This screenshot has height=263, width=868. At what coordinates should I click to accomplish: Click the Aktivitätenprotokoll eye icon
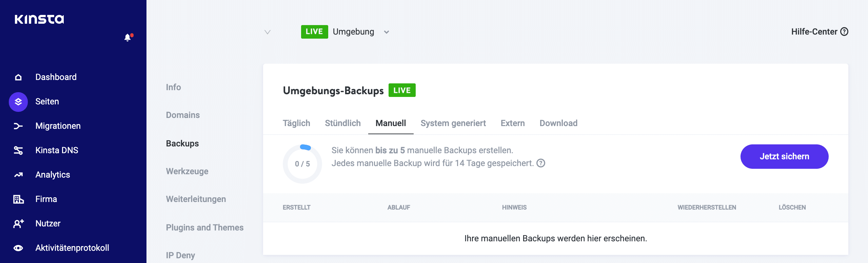(18, 248)
